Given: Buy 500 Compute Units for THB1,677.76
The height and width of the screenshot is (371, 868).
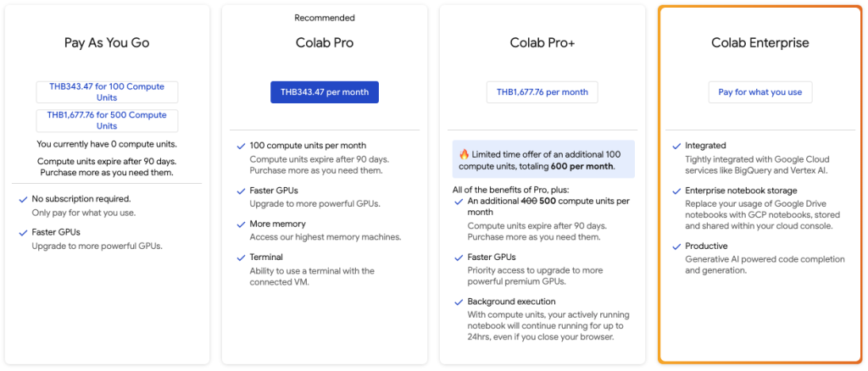Looking at the screenshot, I should 107,120.
